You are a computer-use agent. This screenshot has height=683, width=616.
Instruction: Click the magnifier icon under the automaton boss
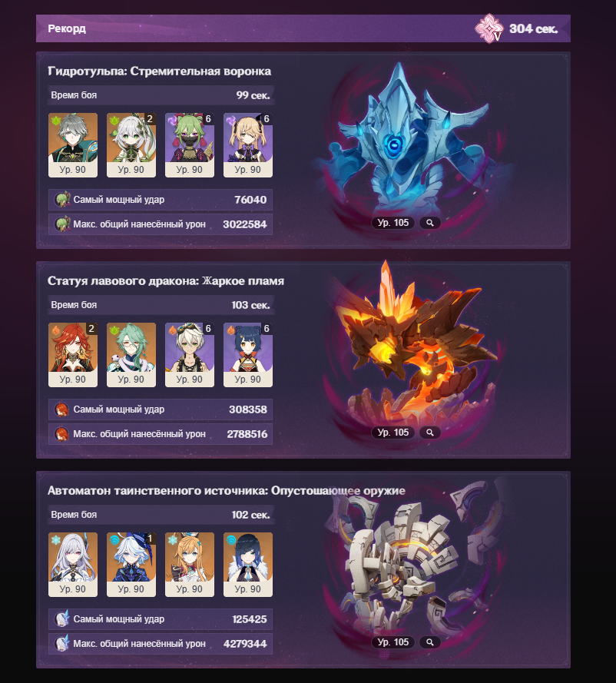point(429,642)
